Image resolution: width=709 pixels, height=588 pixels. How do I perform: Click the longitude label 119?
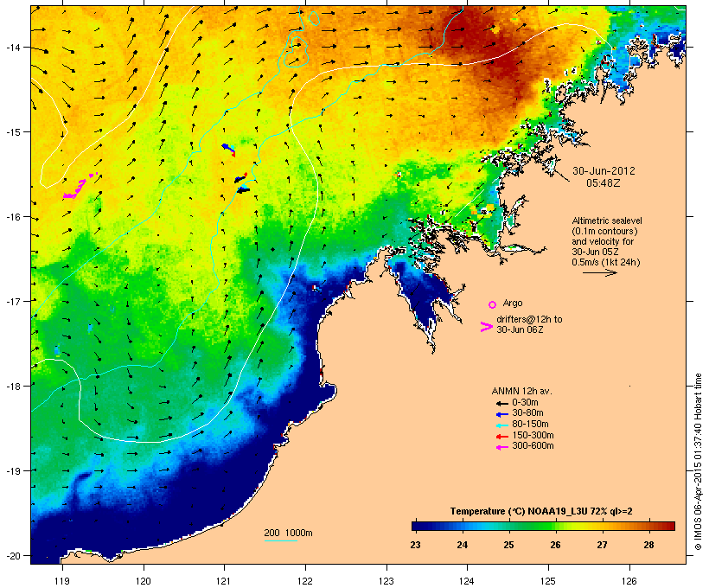coord(62,581)
